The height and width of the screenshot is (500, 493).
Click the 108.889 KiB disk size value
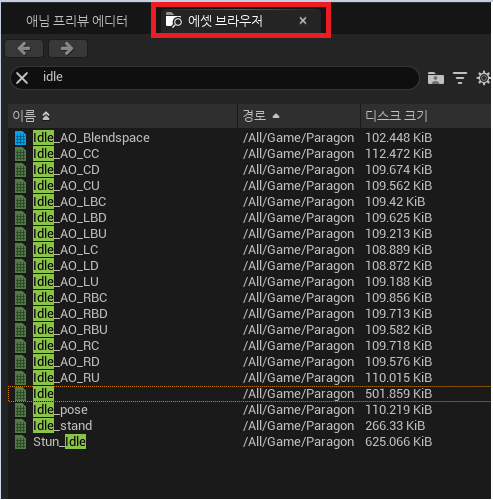pos(398,250)
